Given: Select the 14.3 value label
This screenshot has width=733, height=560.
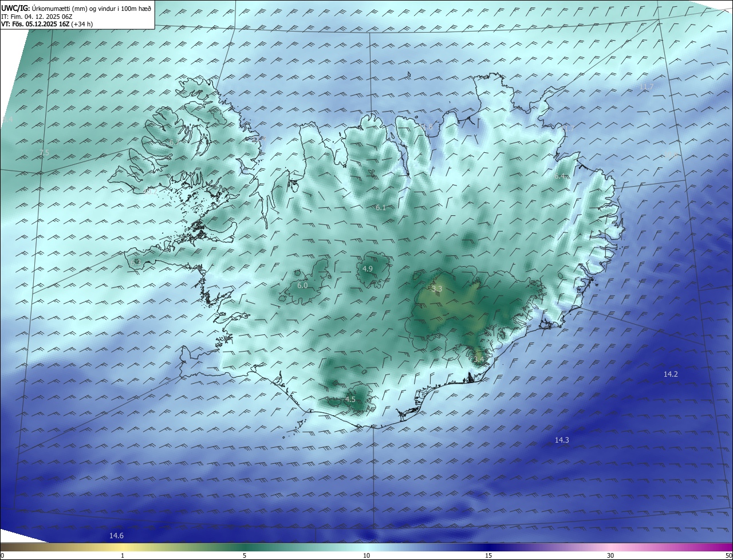Looking at the screenshot, I should click(562, 440).
